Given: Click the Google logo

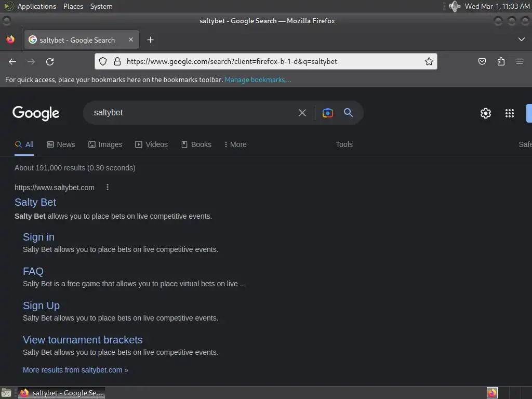Looking at the screenshot, I should (x=36, y=113).
